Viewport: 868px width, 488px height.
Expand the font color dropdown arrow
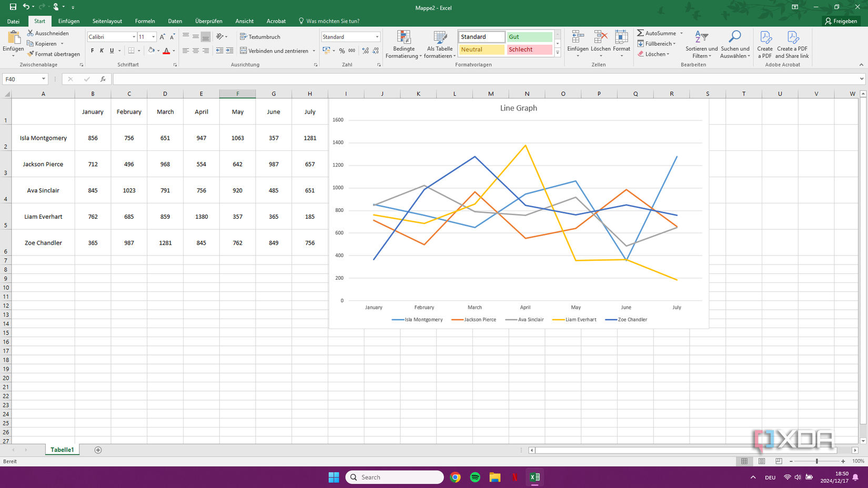point(173,50)
